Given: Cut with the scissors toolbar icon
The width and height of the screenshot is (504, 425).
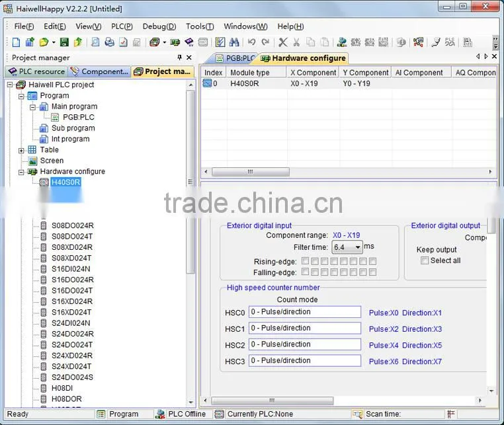Looking at the screenshot, I should point(296,42).
